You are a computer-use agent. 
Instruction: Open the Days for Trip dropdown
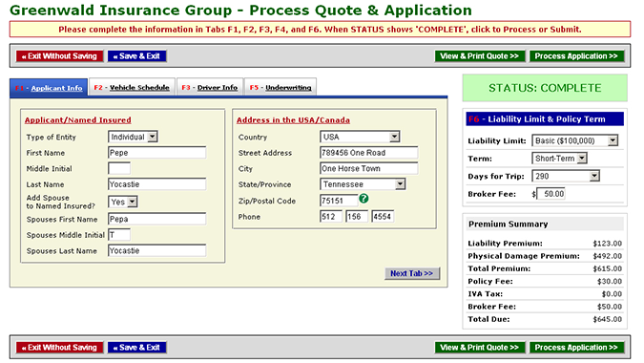tap(566, 176)
